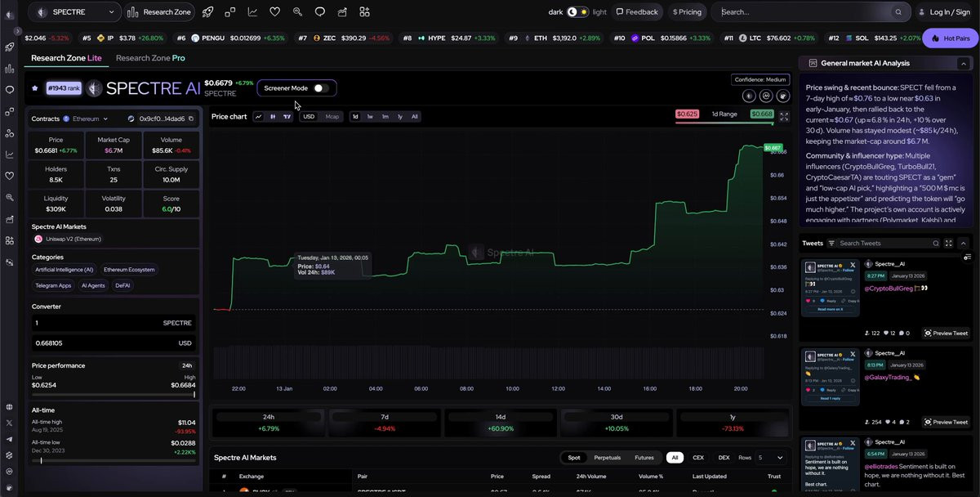The height and width of the screenshot is (497, 980).
Task: Click the apps grid-plus icon in top toolbar
Action: point(364,12)
